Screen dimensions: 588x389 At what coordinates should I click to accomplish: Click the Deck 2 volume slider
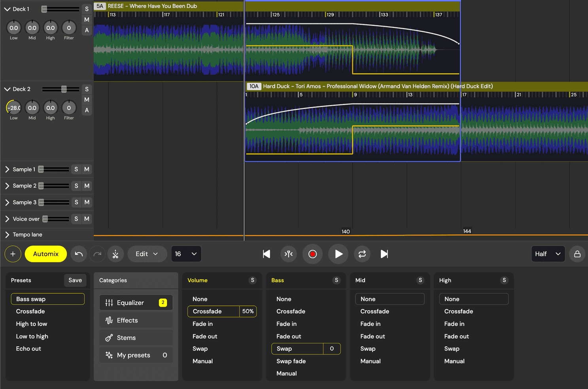(64, 89)
